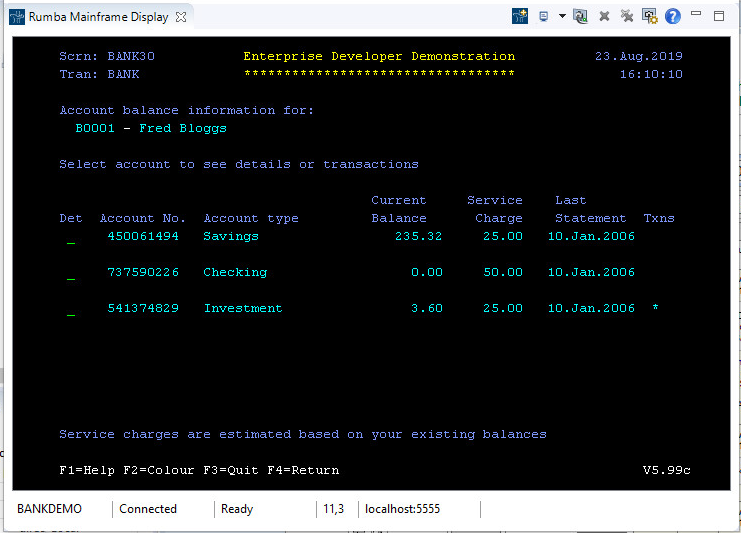This screenshot has width=741, height=533.
Task: Click the F4=Return function key label
Action: click(303, 470)
